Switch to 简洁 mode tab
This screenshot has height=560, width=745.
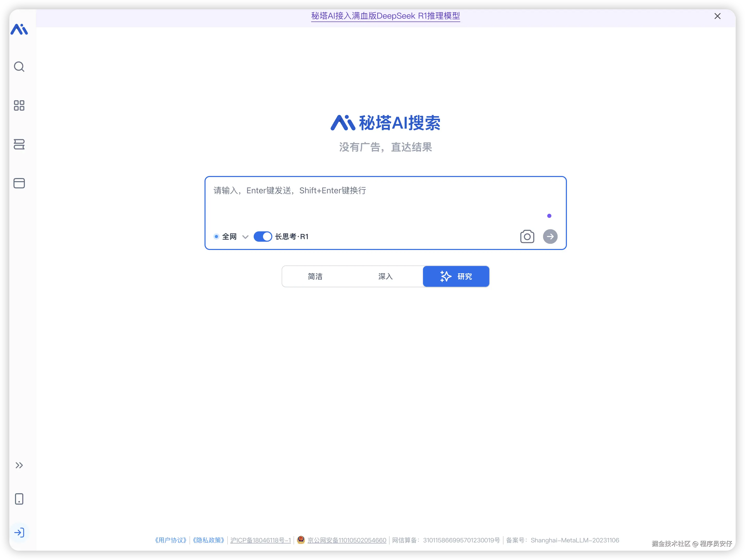pyautogui.click(x=315, y=276)
